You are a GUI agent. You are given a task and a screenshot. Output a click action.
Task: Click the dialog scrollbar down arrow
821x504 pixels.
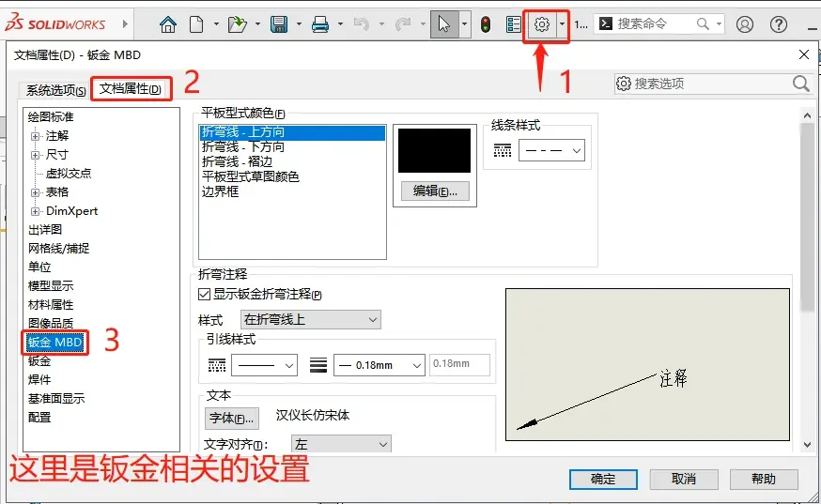pyautogui.click(x=807, y=445)
